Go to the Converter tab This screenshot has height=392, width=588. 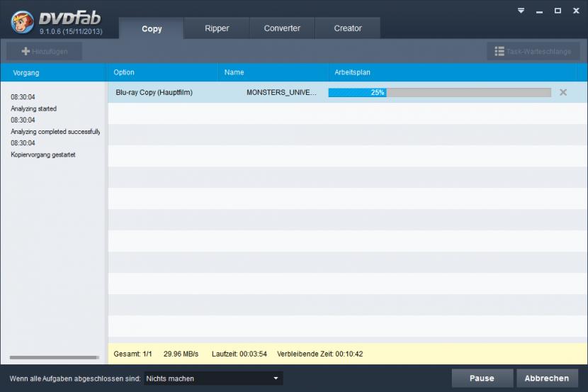click(282, 28)
